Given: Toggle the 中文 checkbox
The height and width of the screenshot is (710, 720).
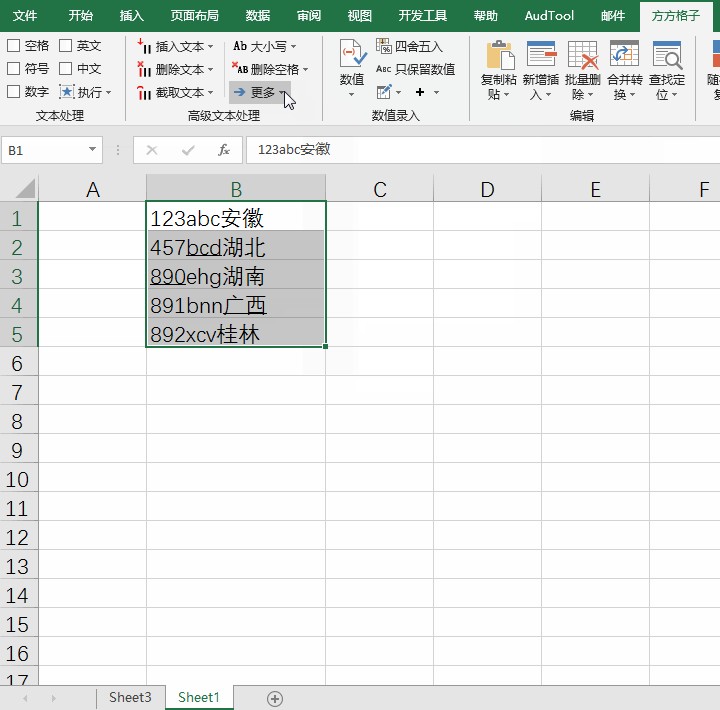Looking at the screenshot, I should click(x=66, y=68).
